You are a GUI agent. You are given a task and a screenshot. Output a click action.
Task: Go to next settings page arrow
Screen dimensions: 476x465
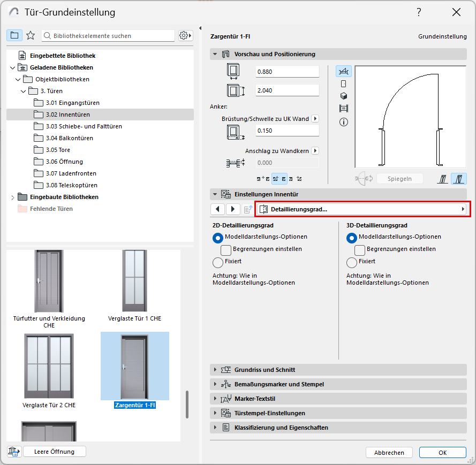pos(233,209)
